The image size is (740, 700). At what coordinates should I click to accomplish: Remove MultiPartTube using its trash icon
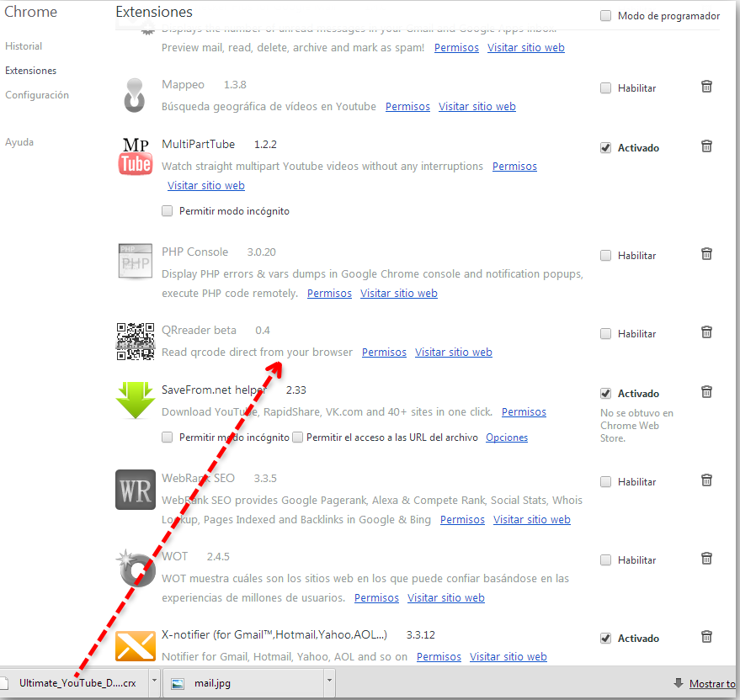[706, 146]
